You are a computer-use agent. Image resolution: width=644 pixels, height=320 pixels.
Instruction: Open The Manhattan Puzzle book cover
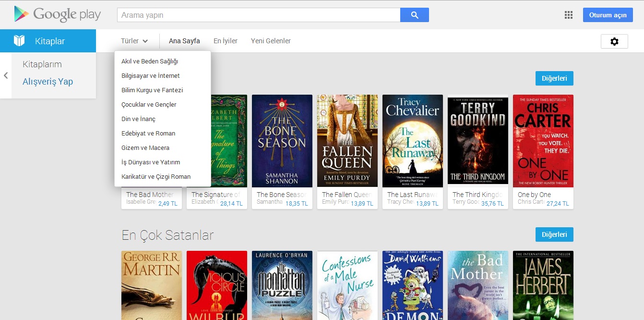282,285
